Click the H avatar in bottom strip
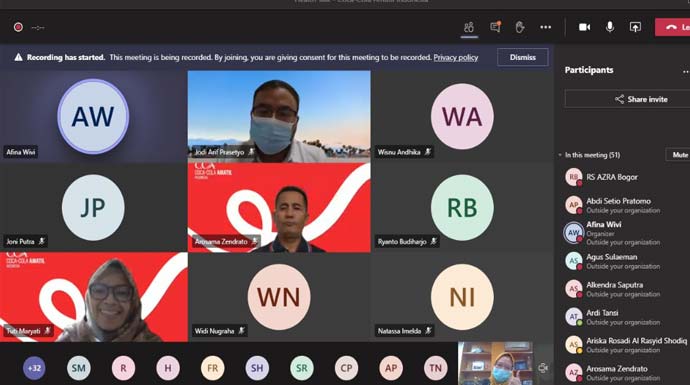690x385 pixels. tap(168, 368)
